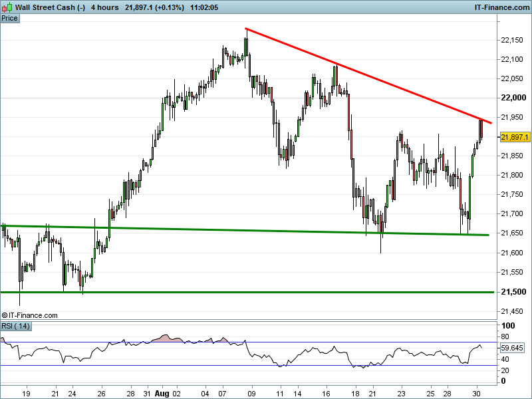The width and height of the screenshot is (532, 399).
Task: Click the red descending trendline
Action: click(x=368, y=76)
